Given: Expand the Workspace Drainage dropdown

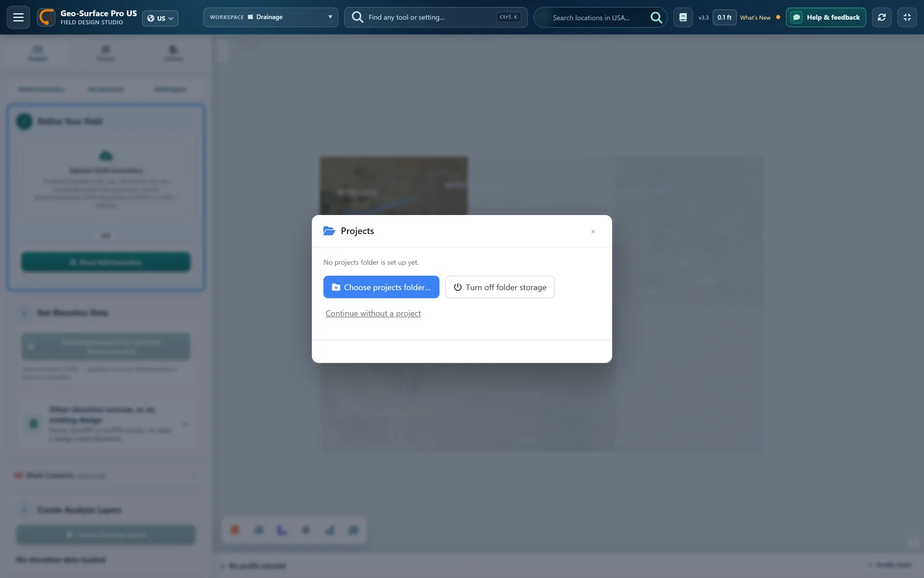Looking at the screenshot, I should coord(270,17).
